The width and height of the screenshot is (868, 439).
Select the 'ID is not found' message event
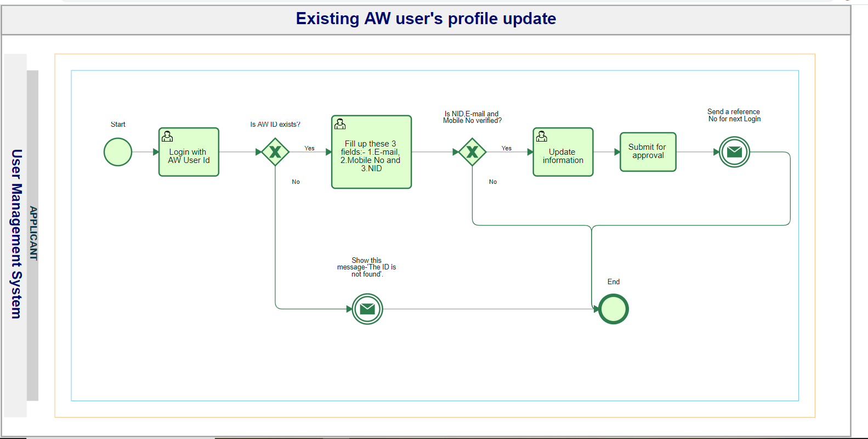(x=367, y=309)
